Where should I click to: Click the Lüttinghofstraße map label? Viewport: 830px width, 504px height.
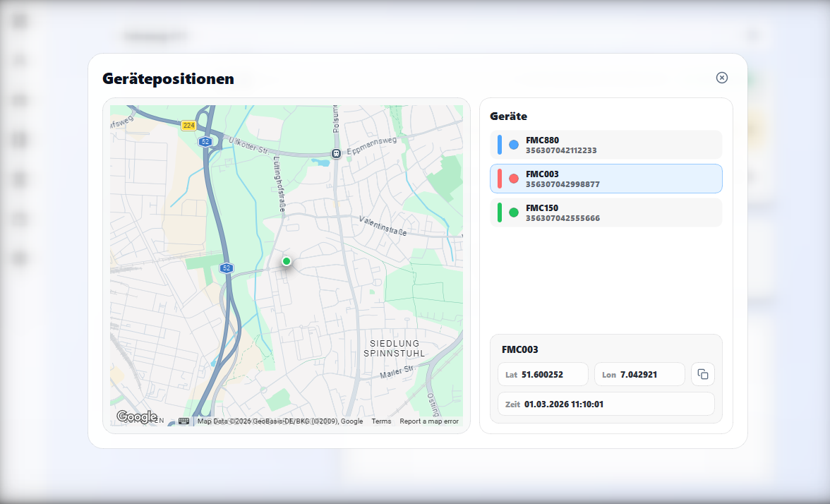[x=278, y=184]
